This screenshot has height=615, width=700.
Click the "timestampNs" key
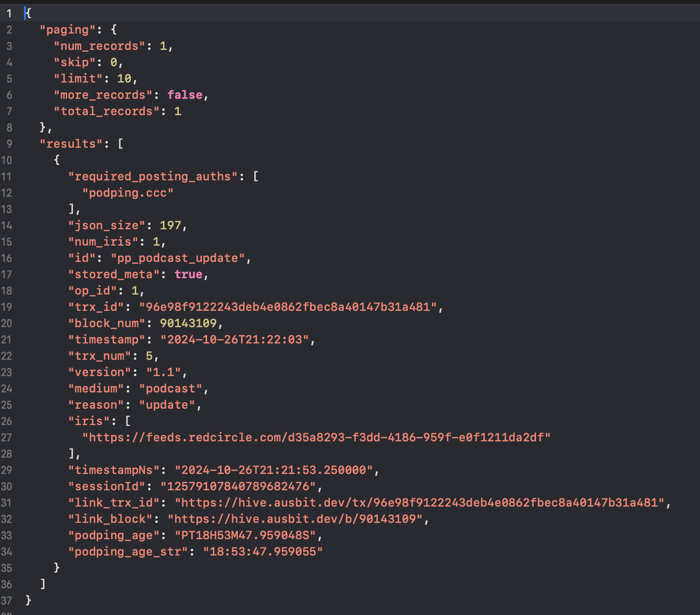coord(114,470)
